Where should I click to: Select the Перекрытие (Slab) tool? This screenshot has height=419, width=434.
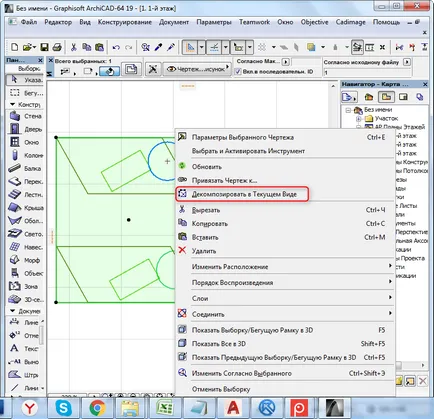25,182
